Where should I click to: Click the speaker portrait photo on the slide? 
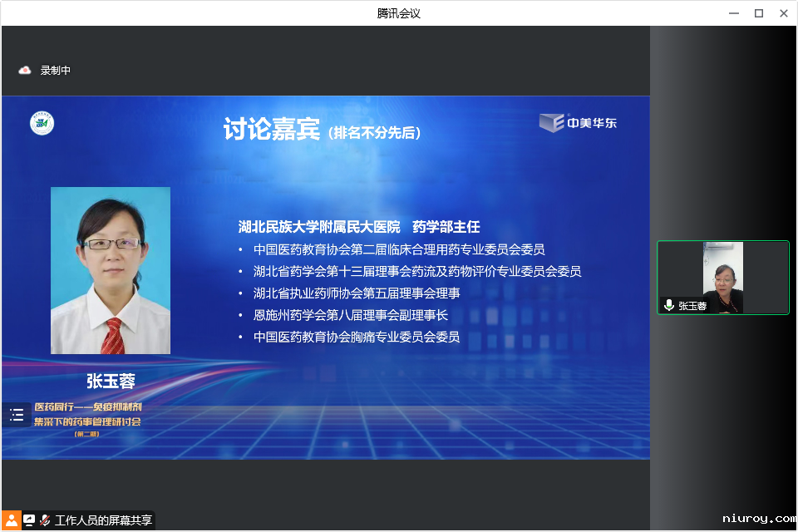click(111, 270)
